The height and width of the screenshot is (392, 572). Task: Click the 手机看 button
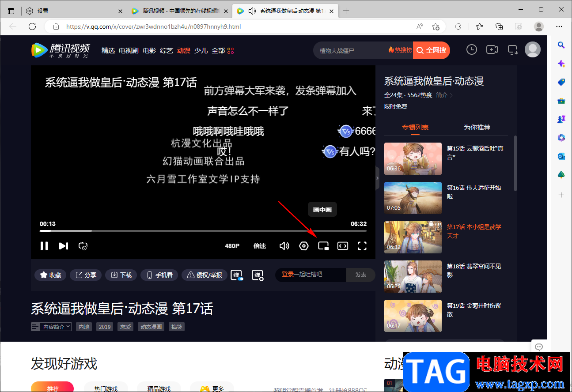point(159,275)
